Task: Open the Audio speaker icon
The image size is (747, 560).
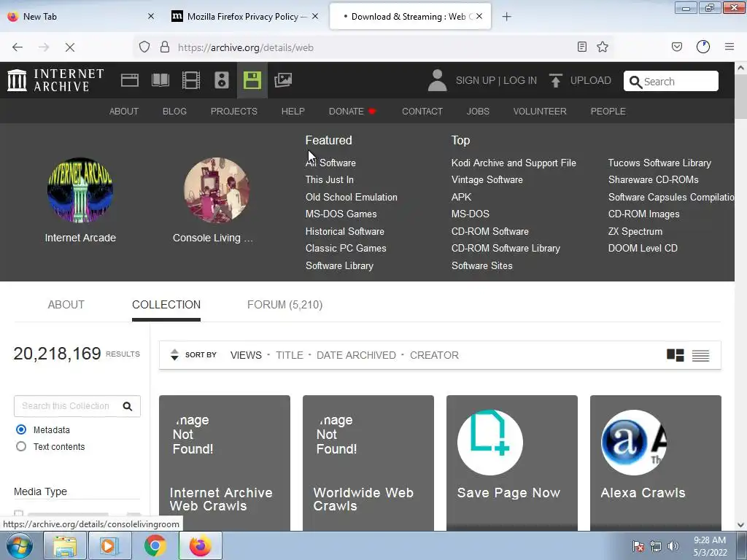Action: [x=222, y=80]
